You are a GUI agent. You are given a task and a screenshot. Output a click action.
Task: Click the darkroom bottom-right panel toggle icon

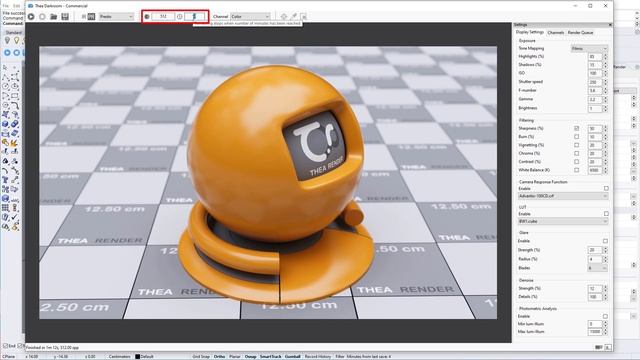pos(608,347)
